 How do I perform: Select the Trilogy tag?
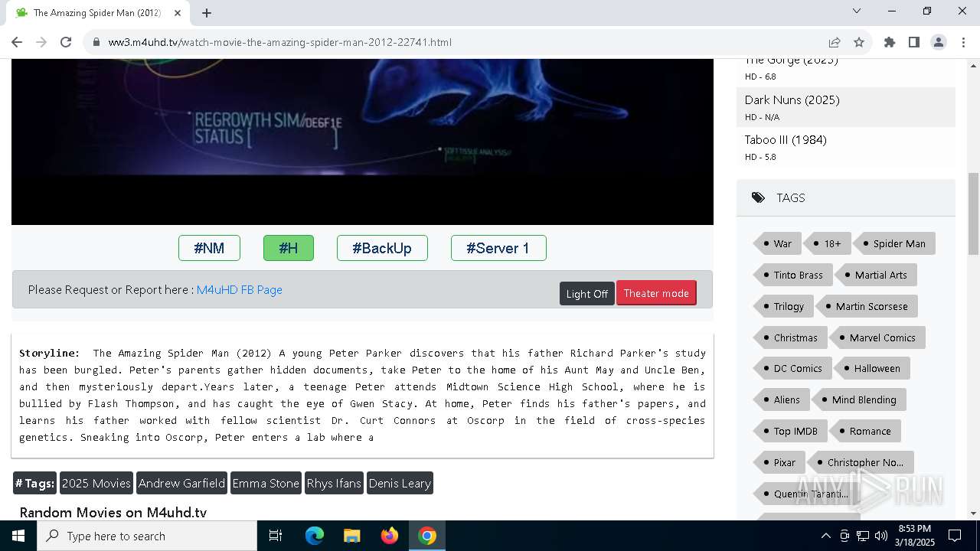pyautogui.click(x=783, y=306)
